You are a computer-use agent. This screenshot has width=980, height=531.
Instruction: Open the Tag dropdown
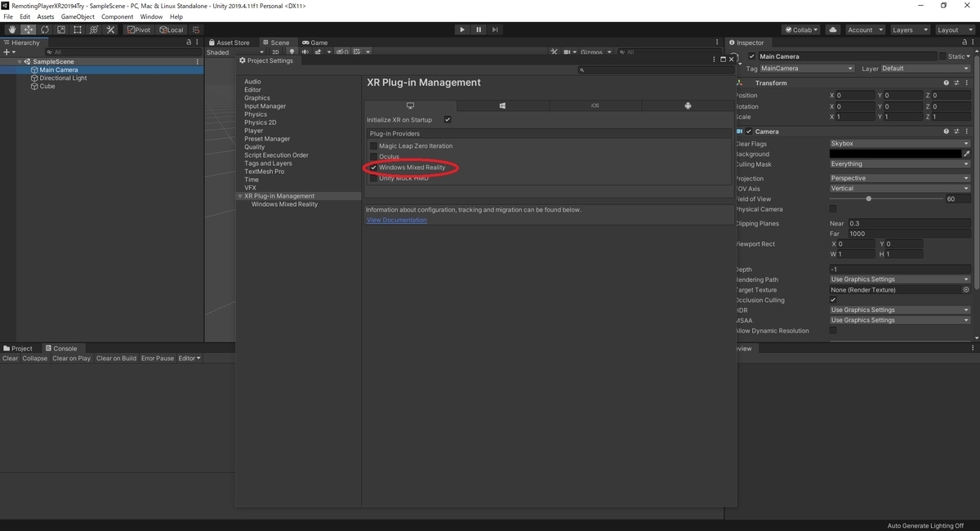tap(807, 69)
